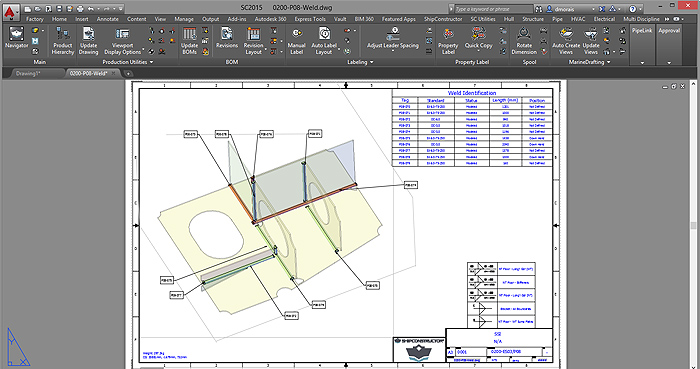Open the Electrical ribbon tab
700x369 pixels.
click(x=604, y=19)
